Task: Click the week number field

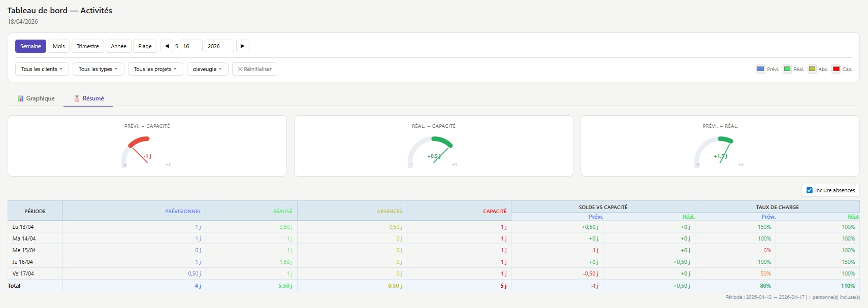Action: [191, 46]
